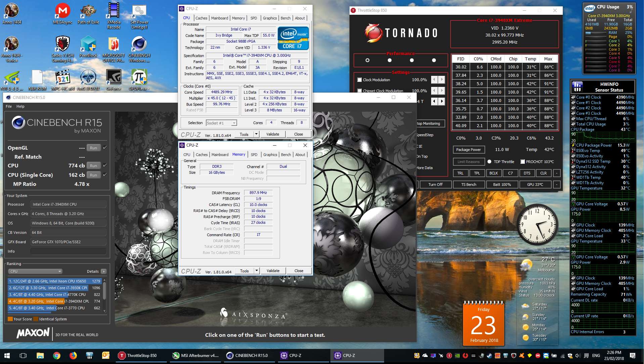The width and height of the screenshot is (644, 364).
Task: Launch Firefox from the taskbar
Action: point(73,356)
